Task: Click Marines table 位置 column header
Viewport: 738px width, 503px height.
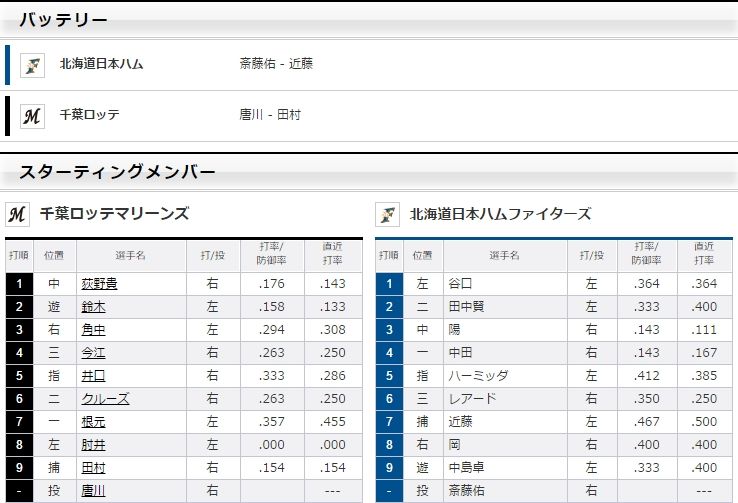Action: tap(54, 255)
